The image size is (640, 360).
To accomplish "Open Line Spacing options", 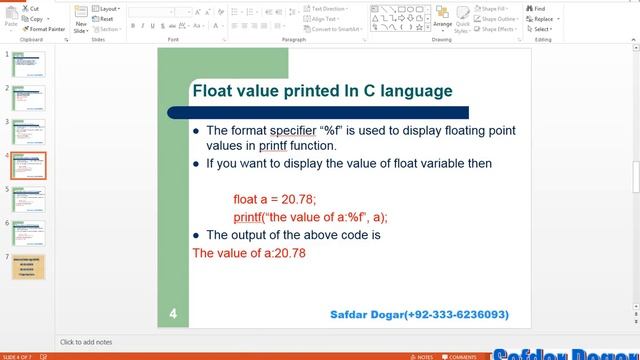I will (293, 12).
